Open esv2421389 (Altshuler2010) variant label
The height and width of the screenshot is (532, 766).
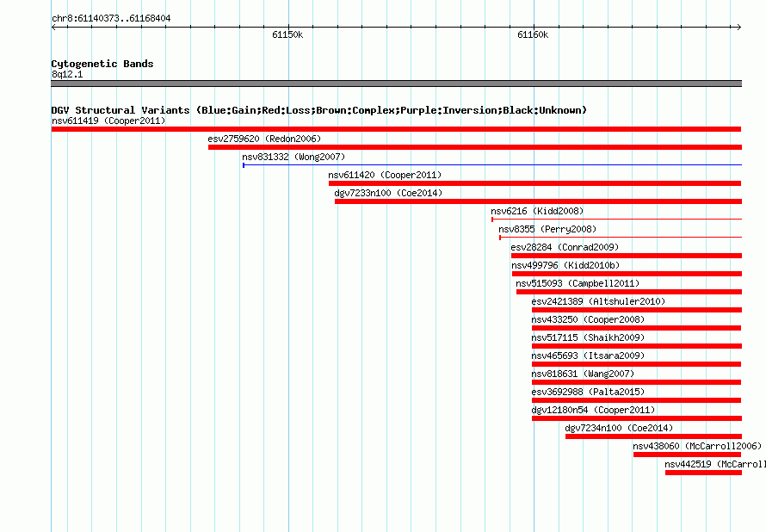(x=598, y=301)
